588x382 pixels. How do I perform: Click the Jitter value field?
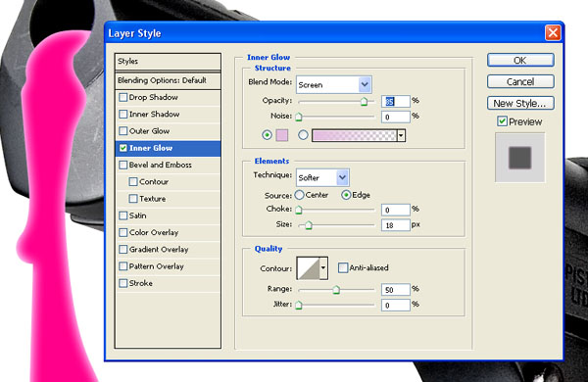tap(396, 306)
